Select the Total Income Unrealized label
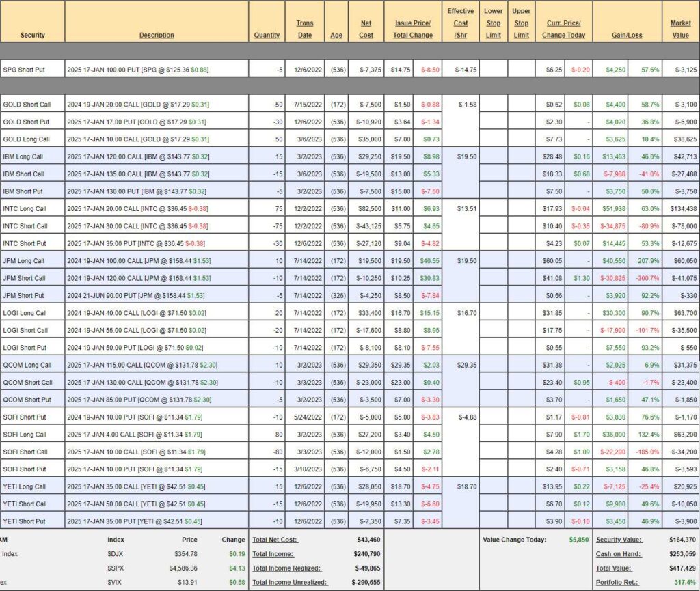 pos(290,582)
